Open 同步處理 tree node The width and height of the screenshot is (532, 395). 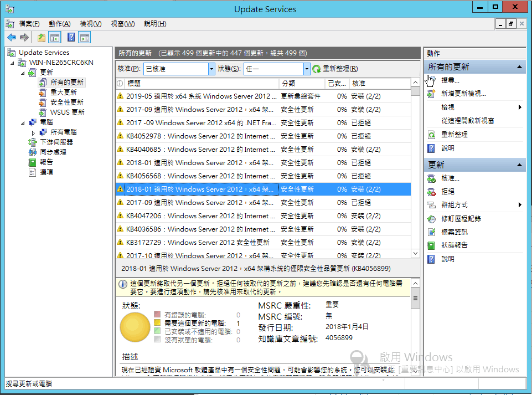coord(53,152)
